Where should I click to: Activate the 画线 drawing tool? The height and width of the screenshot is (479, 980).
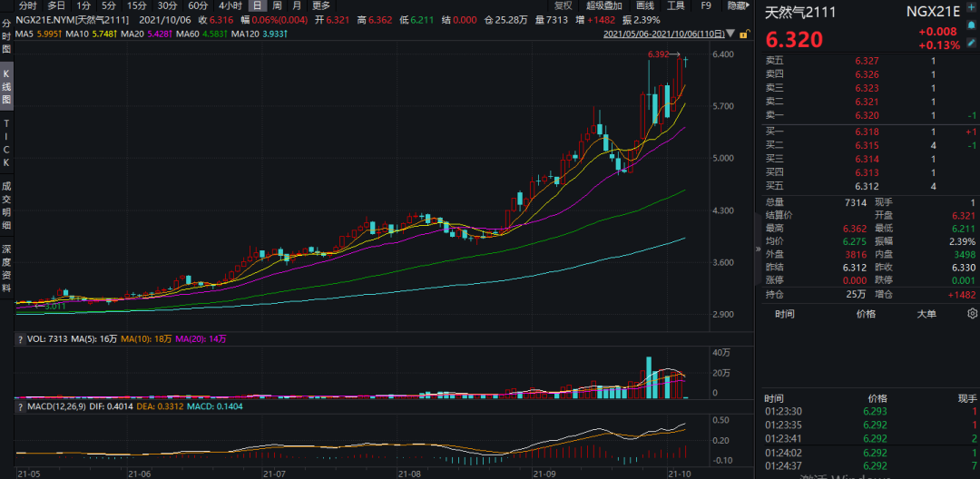[645, 5]
